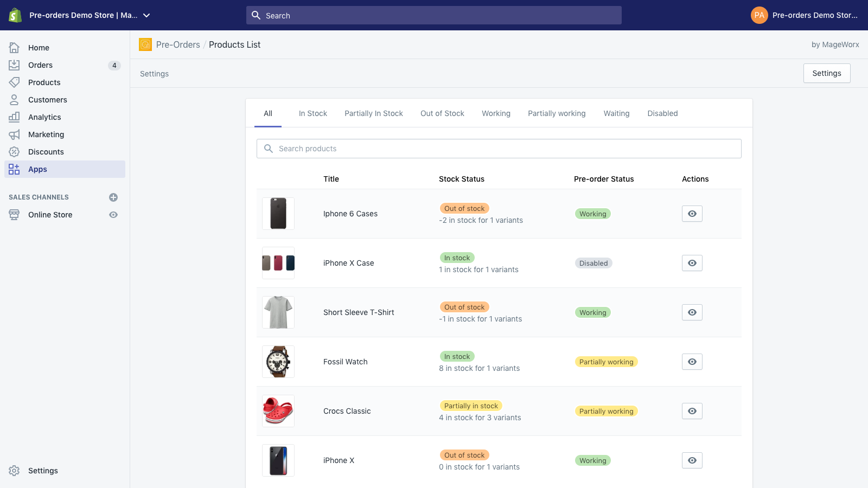Screen dimensions: 868x488
Task: Click the product search magnifier icon
Action: point(269,149)
